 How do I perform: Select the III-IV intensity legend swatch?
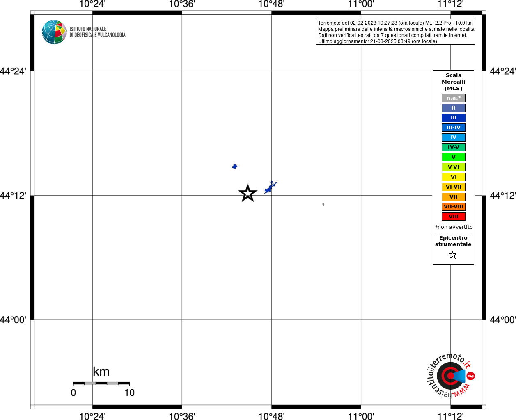tap(454, 128)
